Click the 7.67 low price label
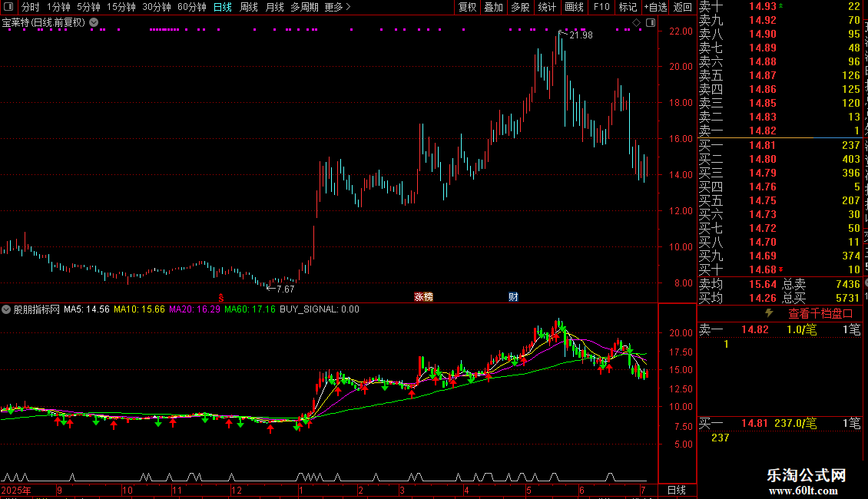Screen dimensions: 868x499 tap(286, 289)
